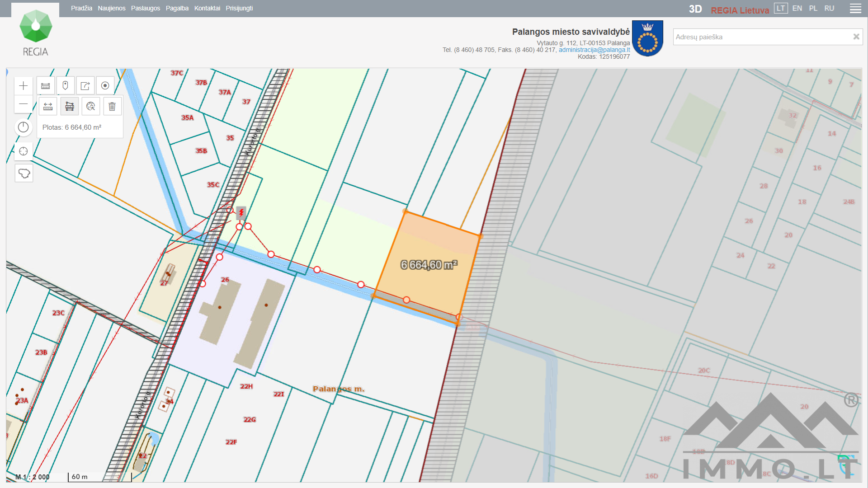Zoom in the map with plus button
The image size is (868, 488).
24,86
